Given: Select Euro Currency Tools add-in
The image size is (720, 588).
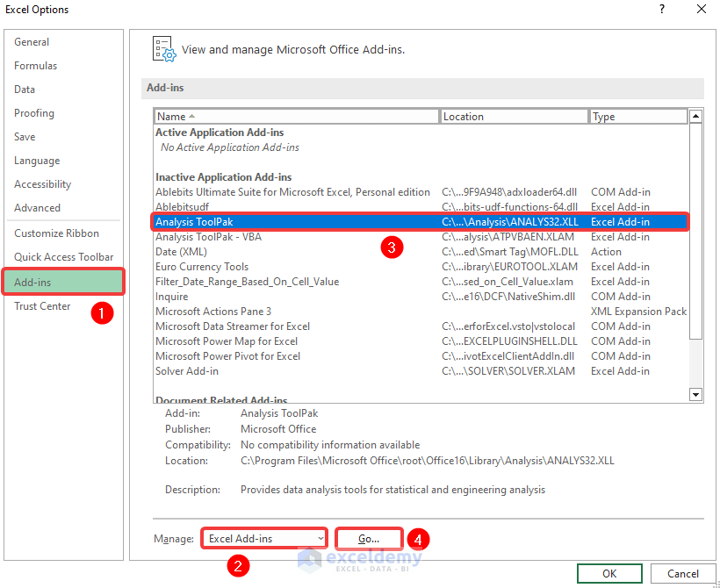Looking at the screenshot, I should [x=421, y=267].
